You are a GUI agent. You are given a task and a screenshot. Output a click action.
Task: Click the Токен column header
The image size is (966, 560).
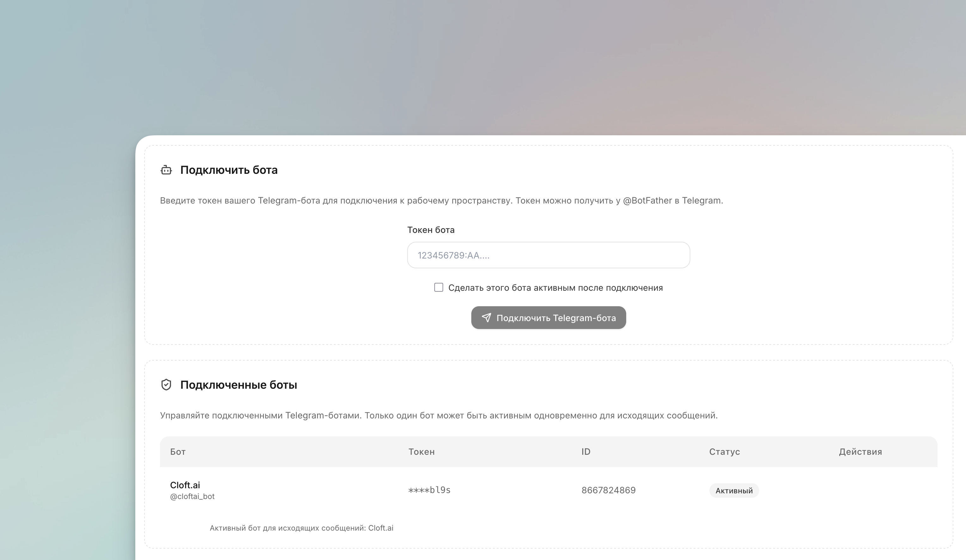(421, 452)
